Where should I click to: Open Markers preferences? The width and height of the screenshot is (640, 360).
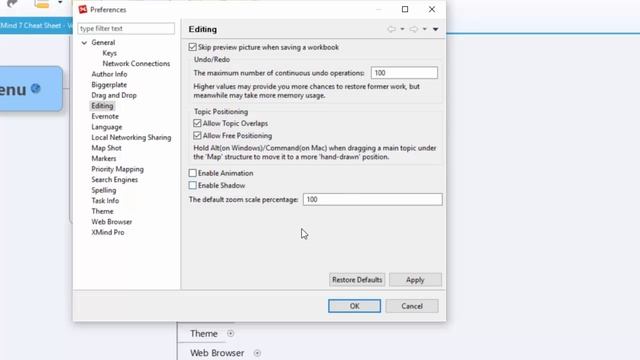pyautogui.click(x=104, y=159)
